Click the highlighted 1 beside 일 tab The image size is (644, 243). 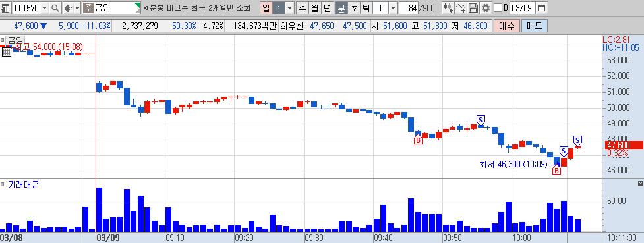tap(278, 7)
